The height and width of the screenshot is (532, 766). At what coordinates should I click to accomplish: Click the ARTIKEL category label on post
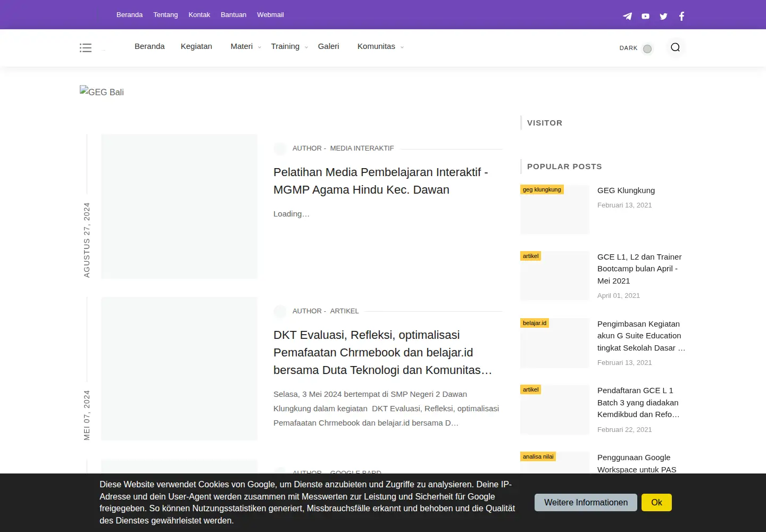pos(344,311)
